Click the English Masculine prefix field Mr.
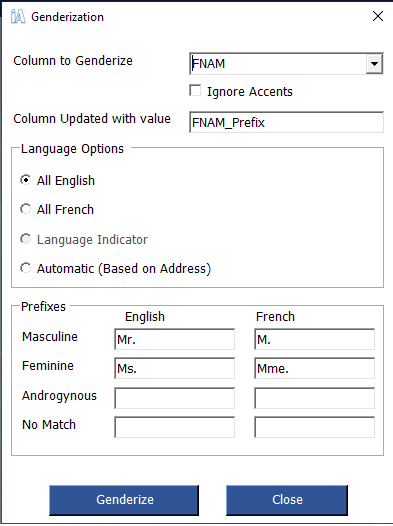 174,339
